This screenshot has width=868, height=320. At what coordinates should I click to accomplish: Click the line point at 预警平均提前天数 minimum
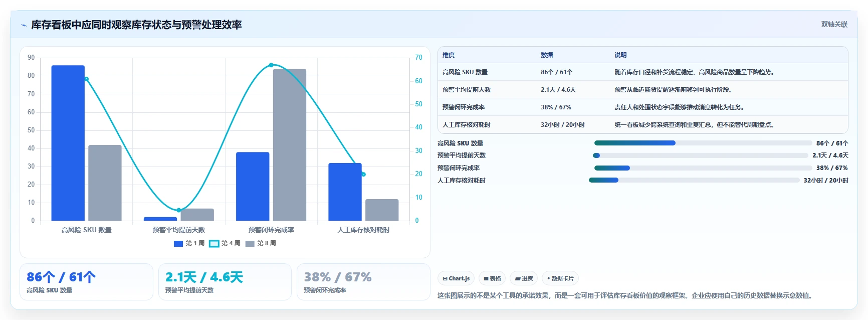179,210
